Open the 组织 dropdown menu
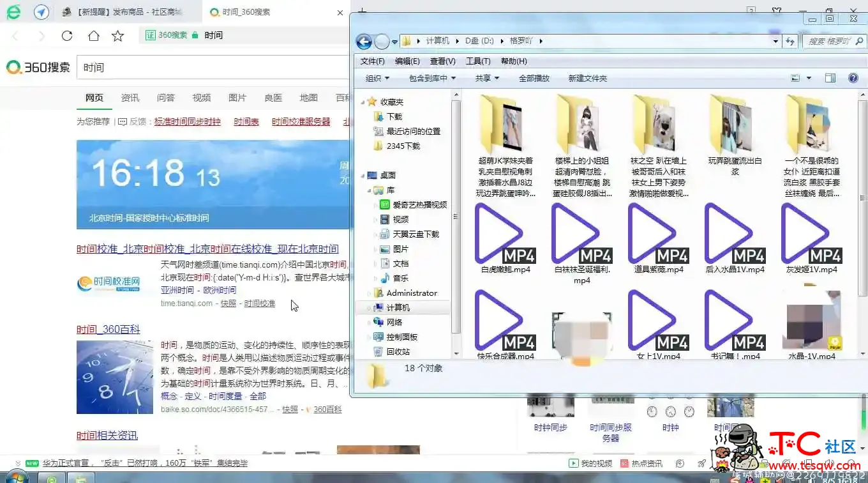 tap(377, 78)
